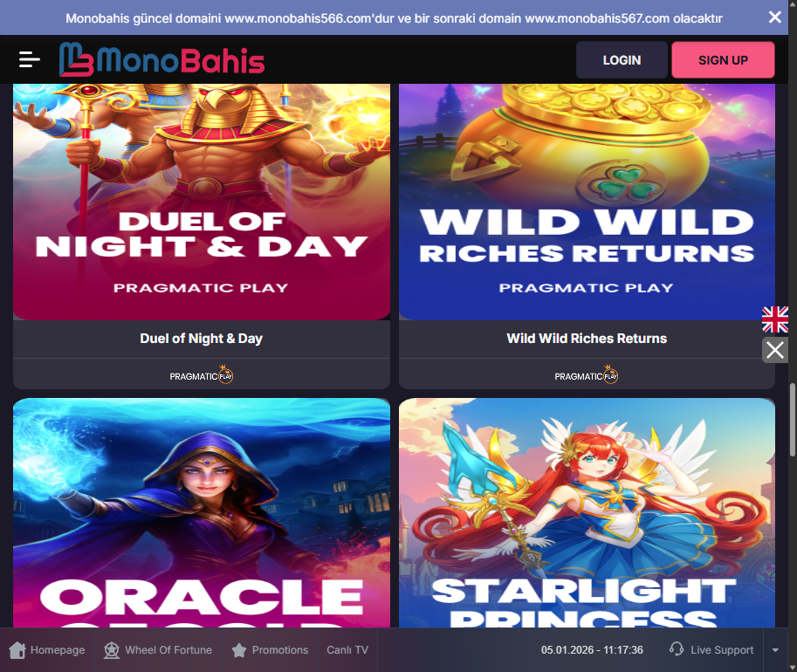Screen dimensions: 797x672
Task: Open the Canlı TV tab
Action: point(347,649)
